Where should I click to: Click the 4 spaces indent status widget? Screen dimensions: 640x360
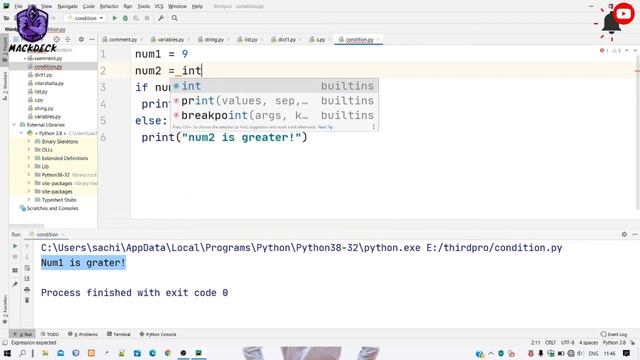point(588,342)
